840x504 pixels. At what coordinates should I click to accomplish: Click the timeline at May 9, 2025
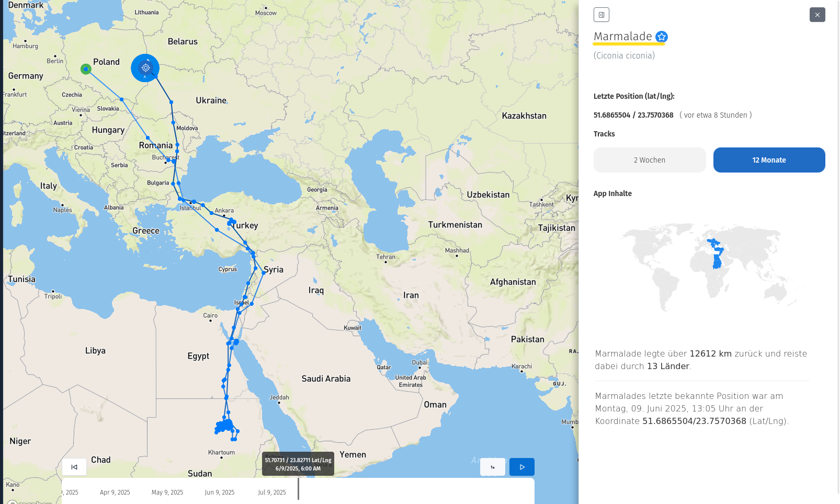click(167, 492)
